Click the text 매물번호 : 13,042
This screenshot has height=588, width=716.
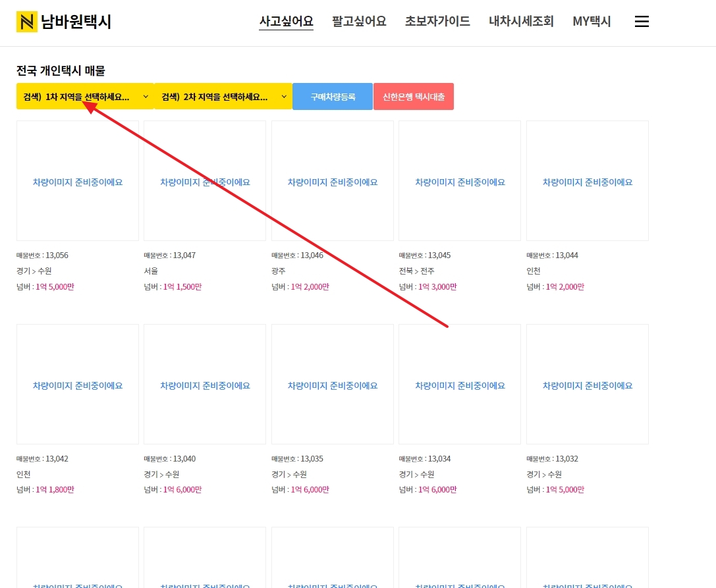pos(42,458)
